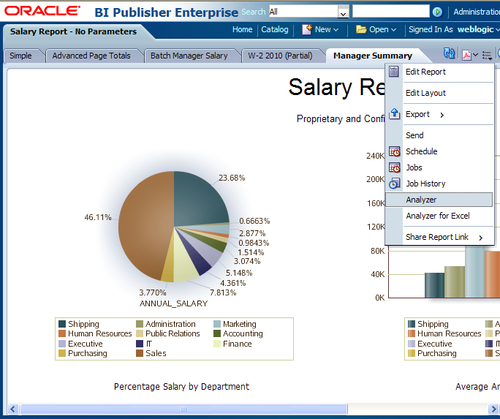Expand the New dropdown arrow
This screenshot has height=419, width=500.
pyautogui.click(x=336, y=30)
